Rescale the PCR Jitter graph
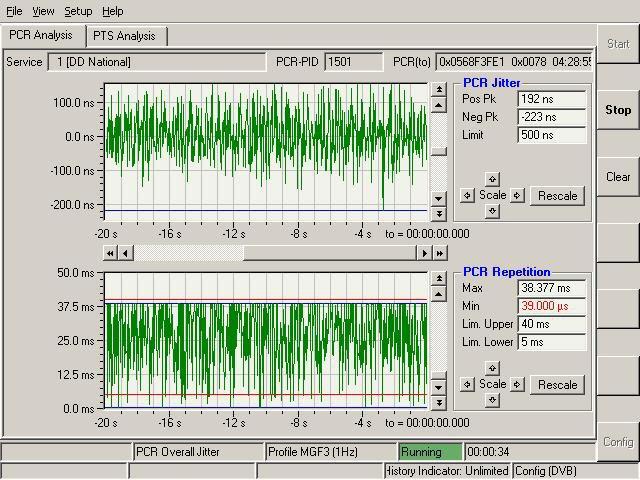640x480 pixels. tap(557, 195)
